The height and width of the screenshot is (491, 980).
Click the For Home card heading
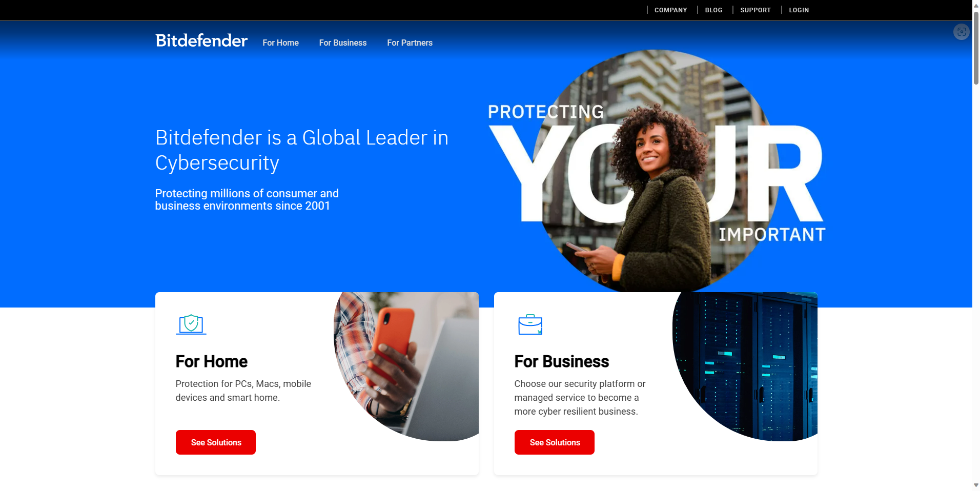211,361
